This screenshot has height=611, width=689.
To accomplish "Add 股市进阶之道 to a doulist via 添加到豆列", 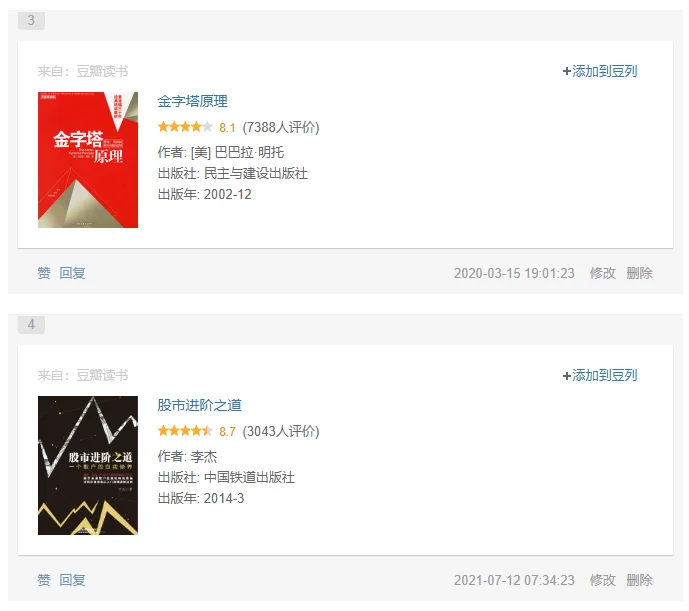I will point(600,375).
